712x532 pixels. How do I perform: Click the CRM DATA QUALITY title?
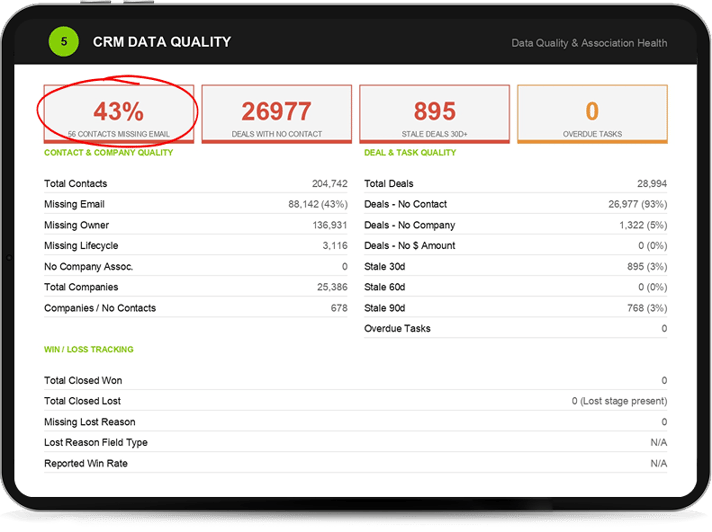[162, 42]
